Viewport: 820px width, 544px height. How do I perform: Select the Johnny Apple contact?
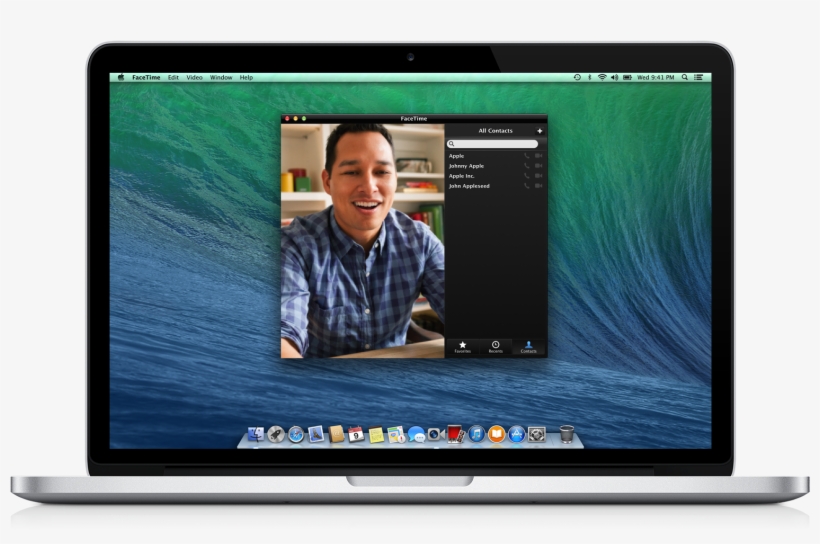(466, 166)
